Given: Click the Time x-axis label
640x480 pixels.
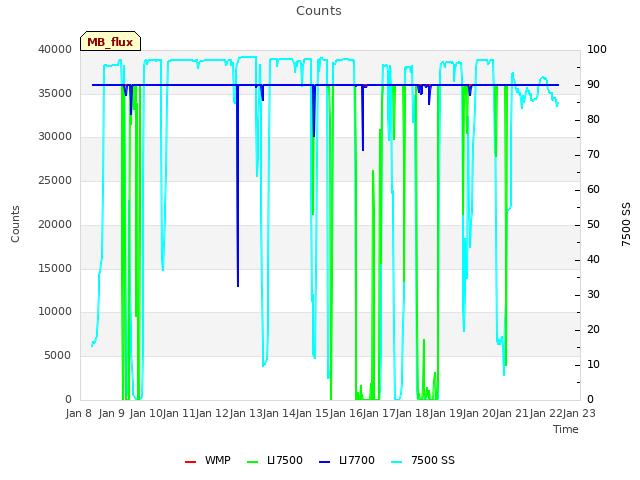Looking at the screenshot, I should (x=566, y=429).
